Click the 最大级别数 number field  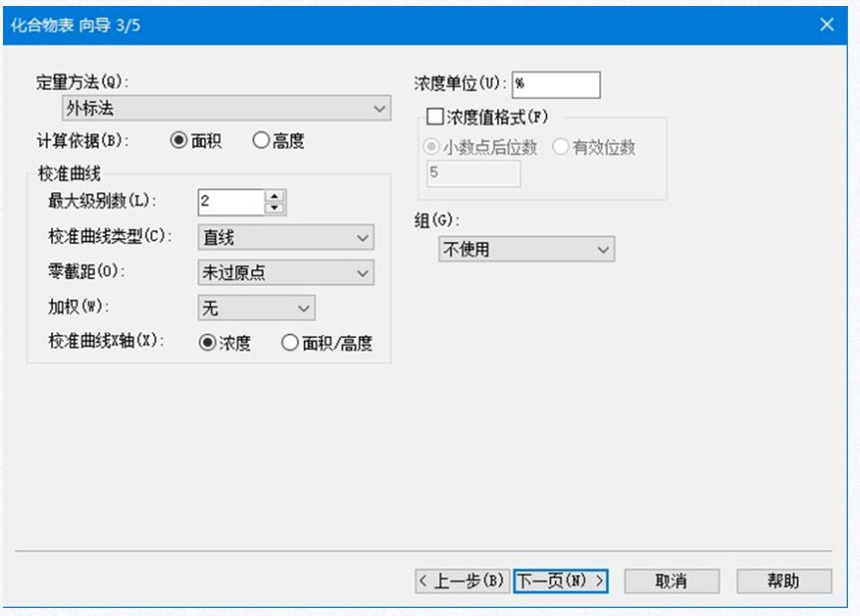coord(230,202)
